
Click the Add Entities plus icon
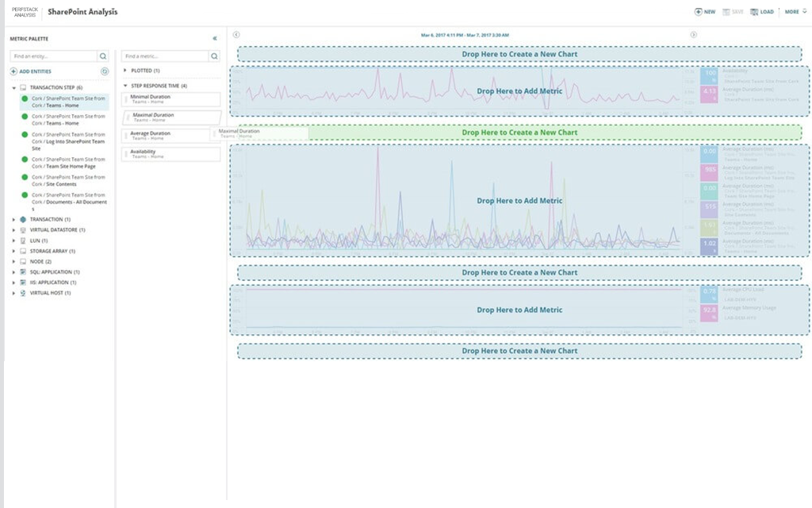click(13, 71)
